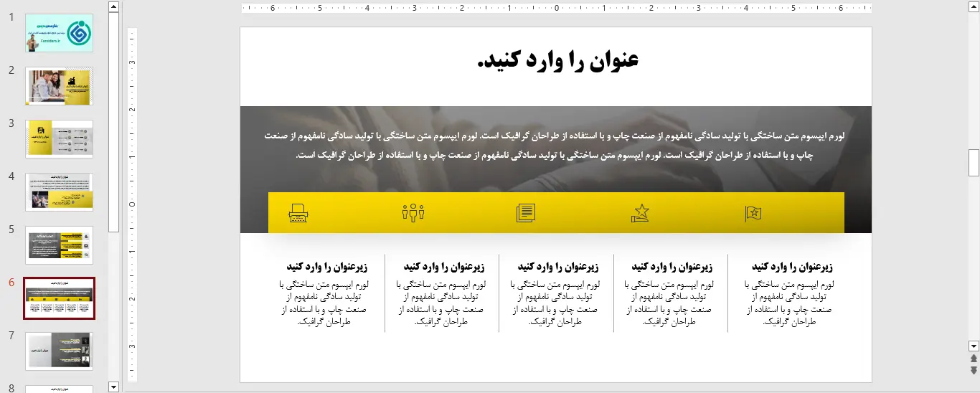980x393 pixels.
Task: Select slide 6 thumbnail
Action: tap(60, 298)
